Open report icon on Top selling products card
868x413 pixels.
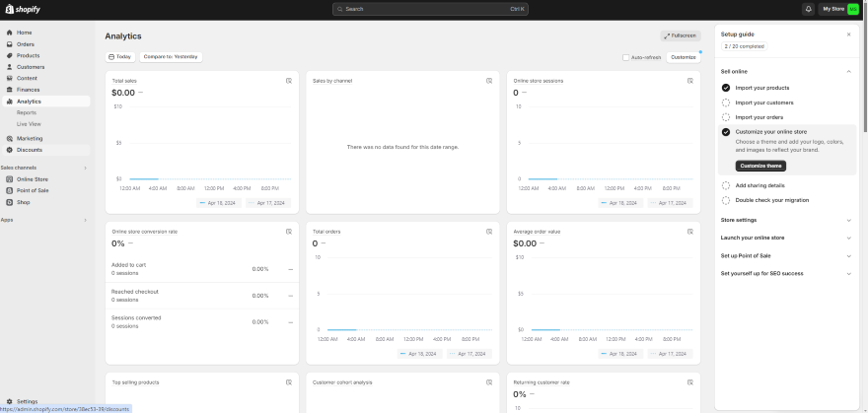point(288,382)
